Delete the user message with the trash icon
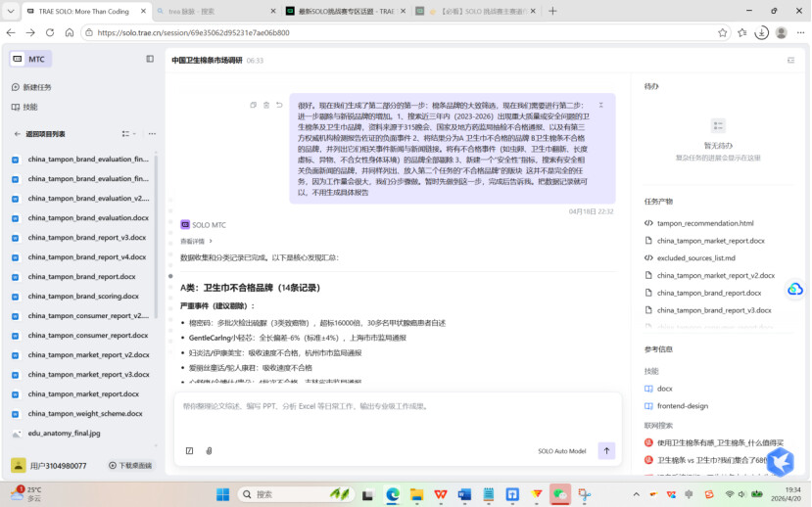812x507 pixels. tap(266, 105)
